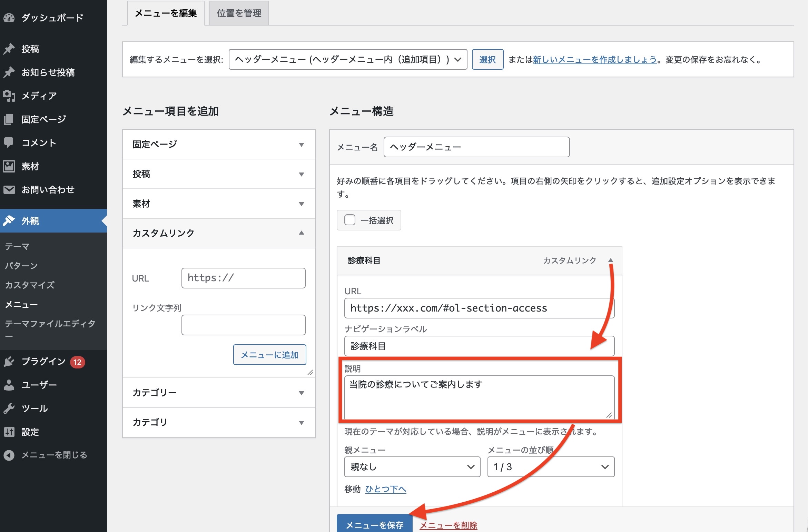Image resolution: width=808 pixels, height=532 pixels.
Task: Click the 説明 description text area
Action: tap(479, 397)
